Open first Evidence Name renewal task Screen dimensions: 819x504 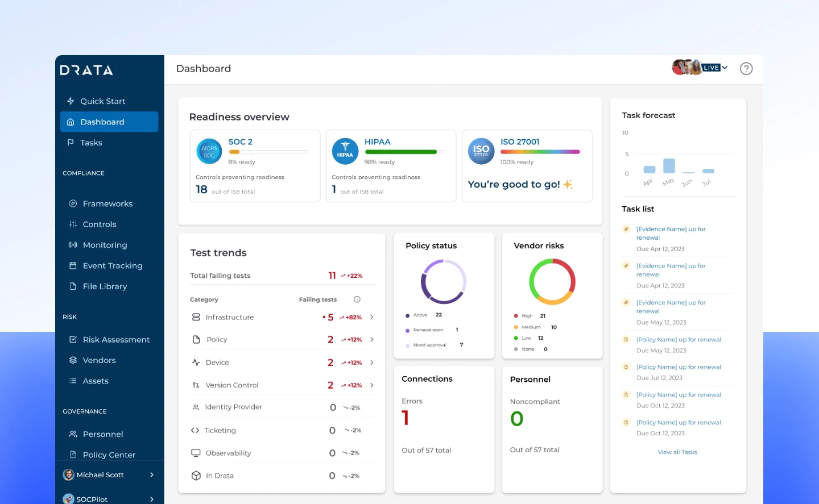(x=671, y=234)
